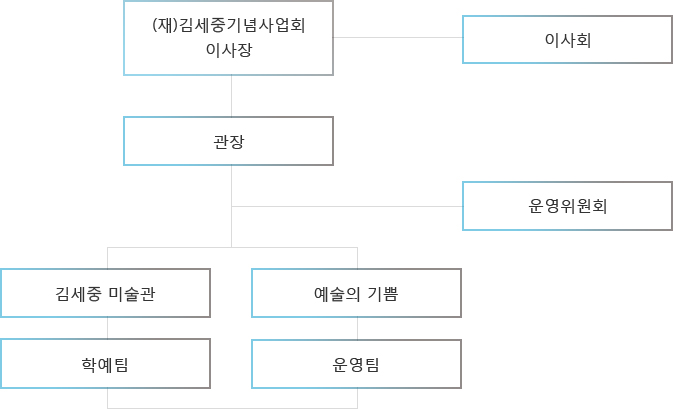Click the 운영팀 box

[356, 364]
